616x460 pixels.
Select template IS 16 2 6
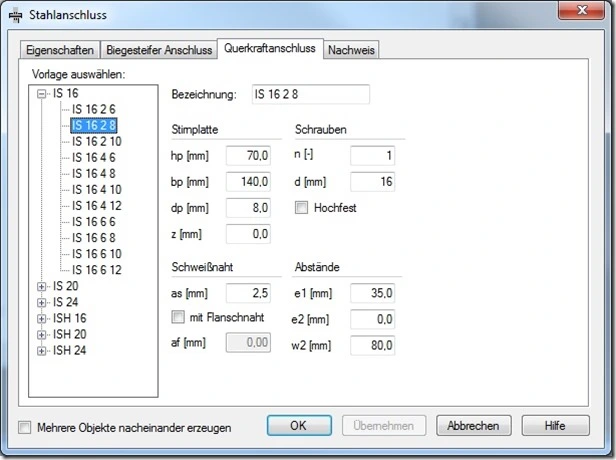tap(94, 109)
